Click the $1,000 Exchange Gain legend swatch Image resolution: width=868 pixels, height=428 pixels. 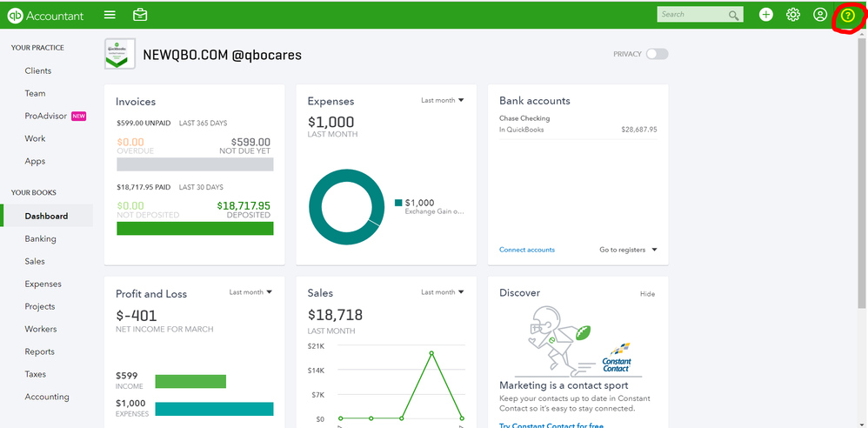(398, 203)
